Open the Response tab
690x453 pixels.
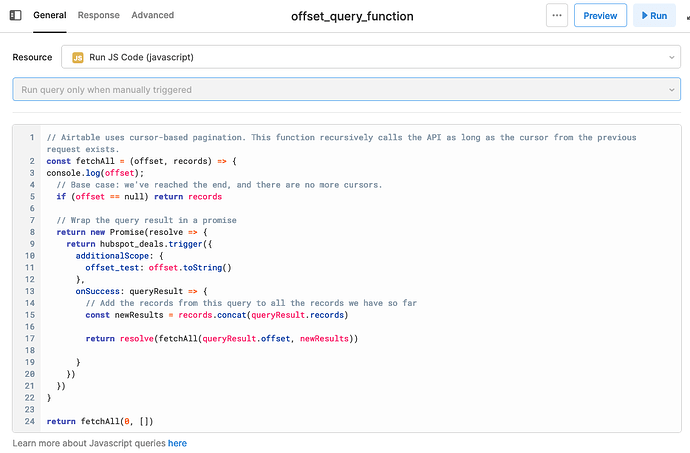99,15
